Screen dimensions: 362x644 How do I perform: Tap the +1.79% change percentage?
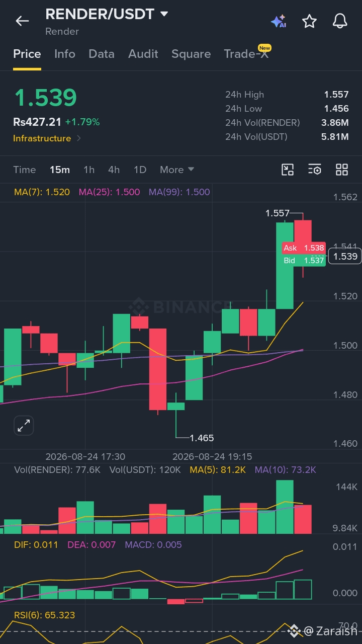pos(82,122)
